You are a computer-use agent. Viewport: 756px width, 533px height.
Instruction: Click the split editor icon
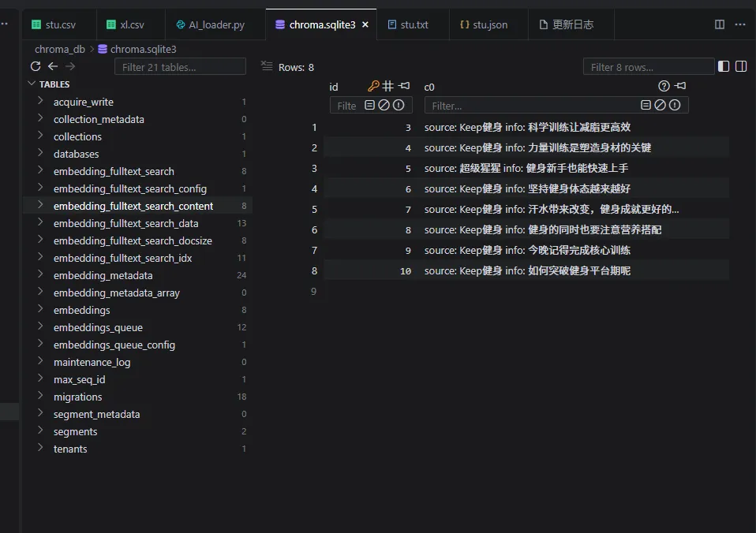coord(720,24)
